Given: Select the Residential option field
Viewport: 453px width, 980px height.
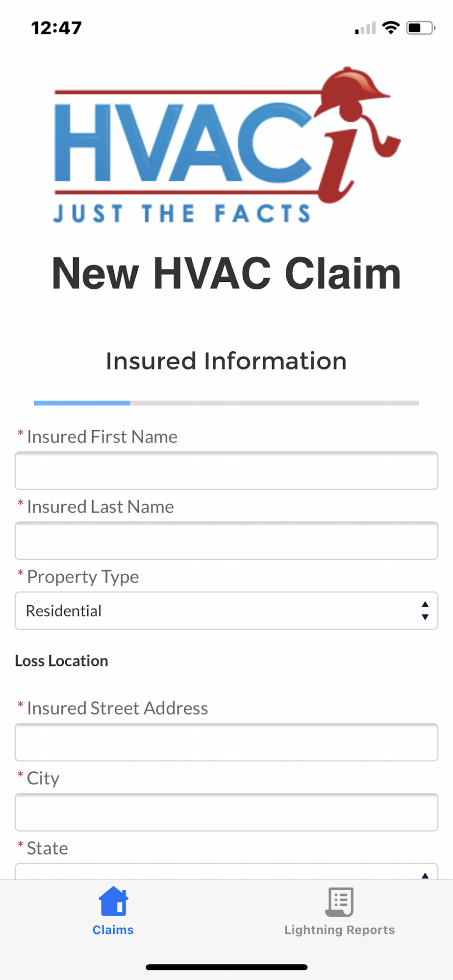Looking at the screenshot, I should pos(226,611).
